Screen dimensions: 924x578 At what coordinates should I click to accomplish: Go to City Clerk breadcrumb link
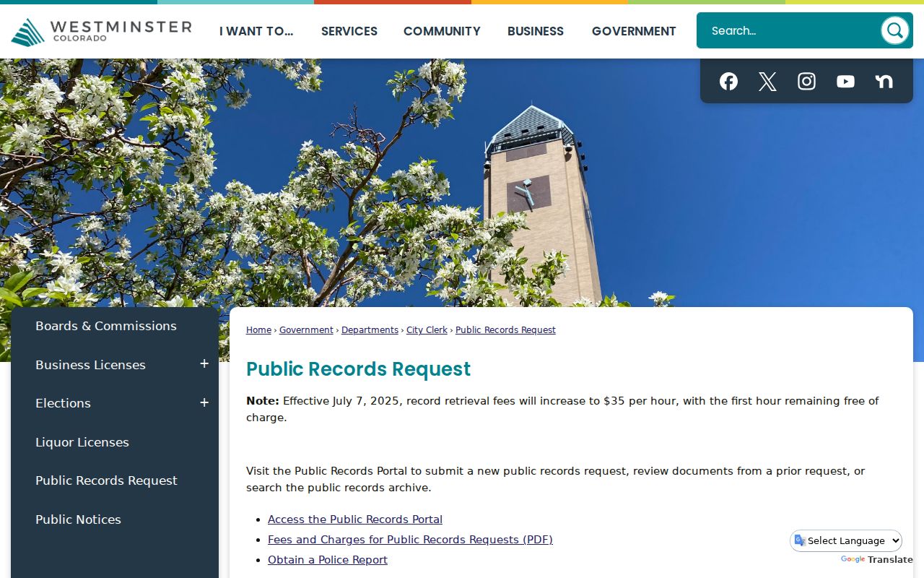427,330
